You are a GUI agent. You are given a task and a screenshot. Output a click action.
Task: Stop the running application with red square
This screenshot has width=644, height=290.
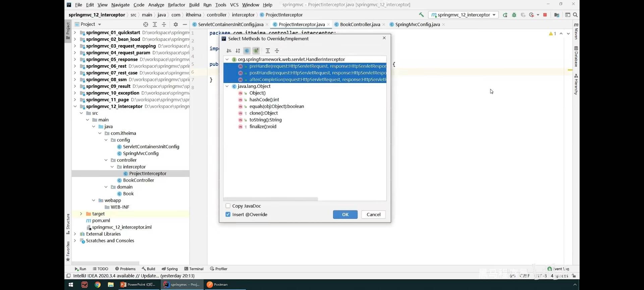(x=545, y=15)
